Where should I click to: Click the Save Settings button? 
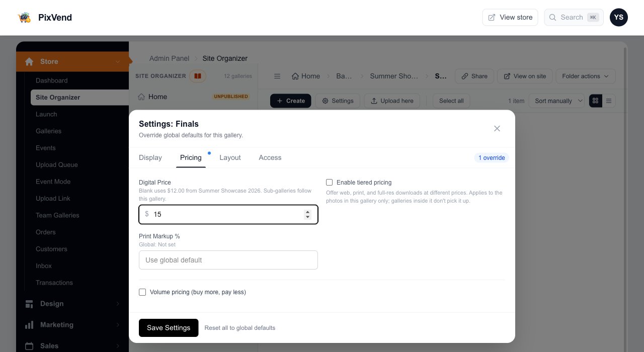pyautogui.click(x=169, y=328)
